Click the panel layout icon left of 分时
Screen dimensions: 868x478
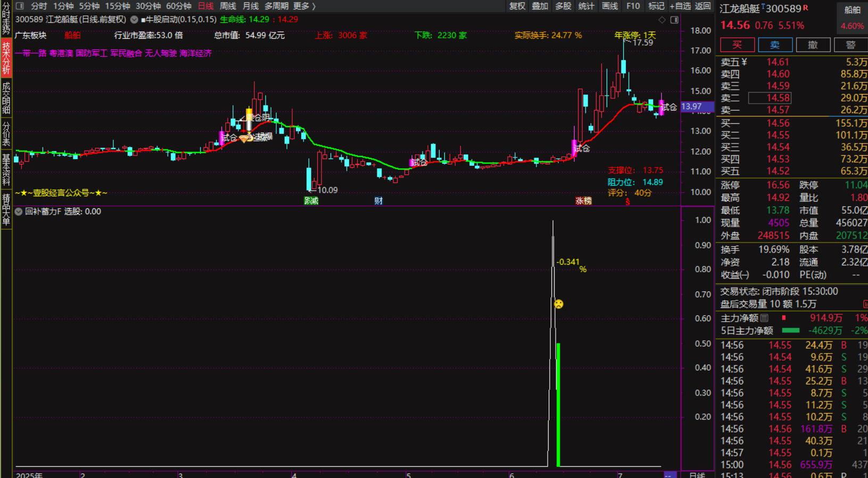pos(20,6)
